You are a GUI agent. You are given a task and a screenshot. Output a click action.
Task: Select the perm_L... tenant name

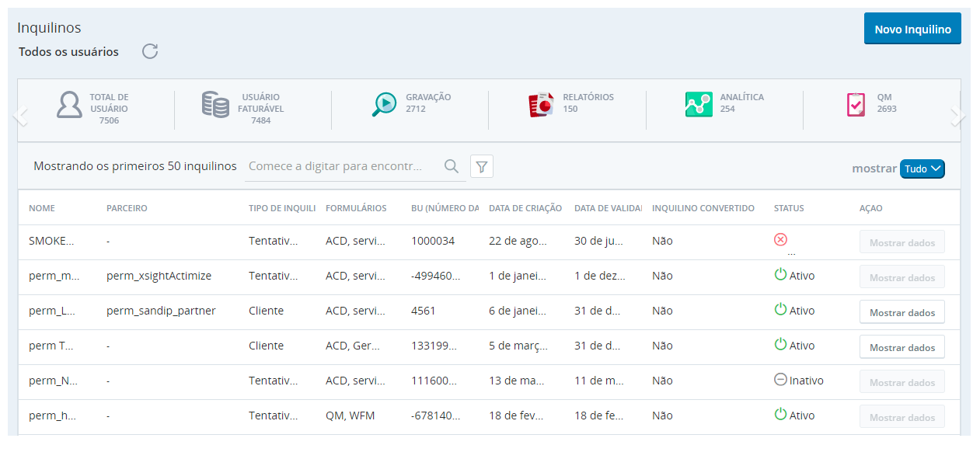[52, 311]
